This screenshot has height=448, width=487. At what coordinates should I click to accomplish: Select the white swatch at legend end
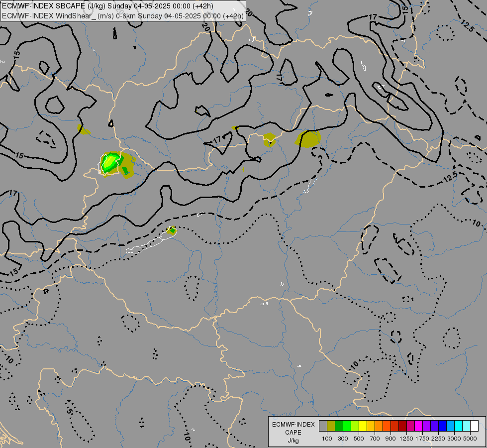[474, 426]
